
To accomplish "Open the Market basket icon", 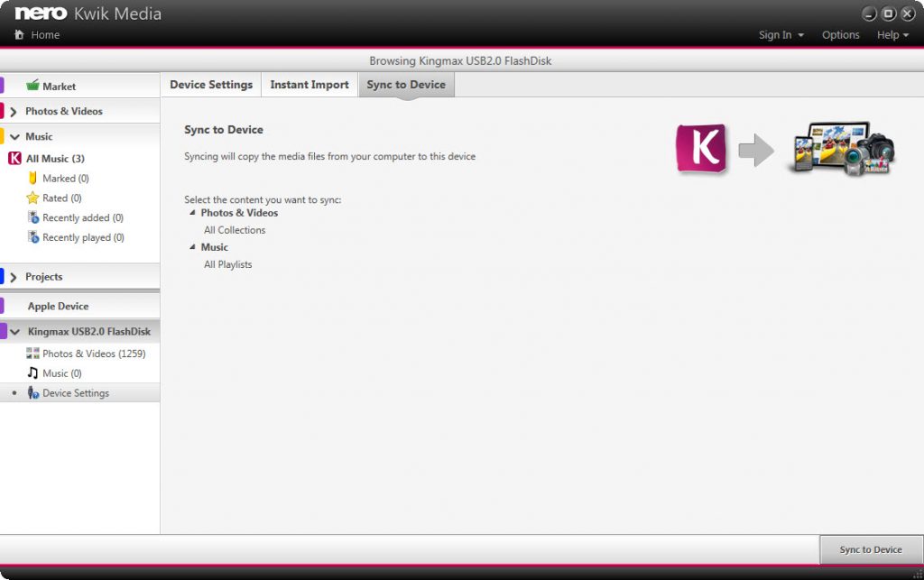I will 33,86.
